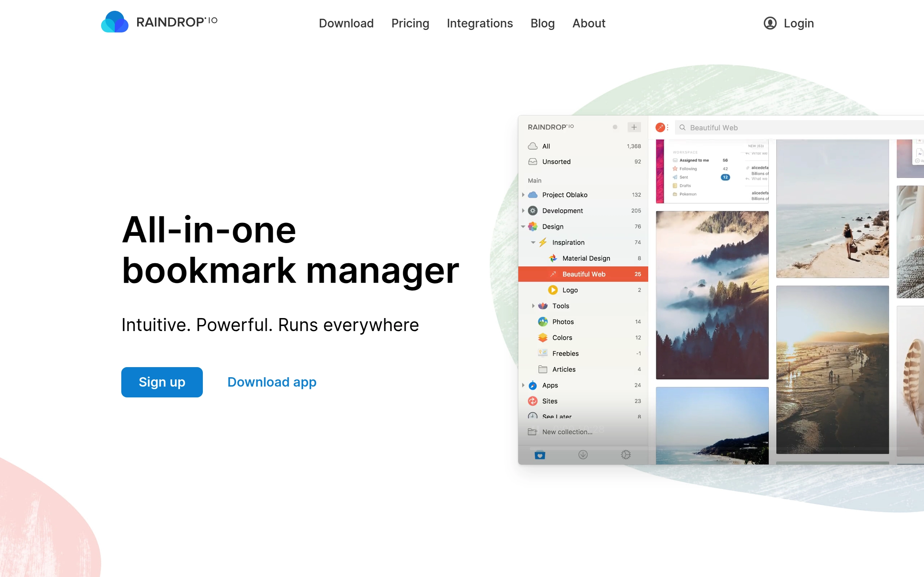This screenshot has height=577, width=924.
Task: Click the Sign up button
Action: pyautogui.click(x=161, y=382)
